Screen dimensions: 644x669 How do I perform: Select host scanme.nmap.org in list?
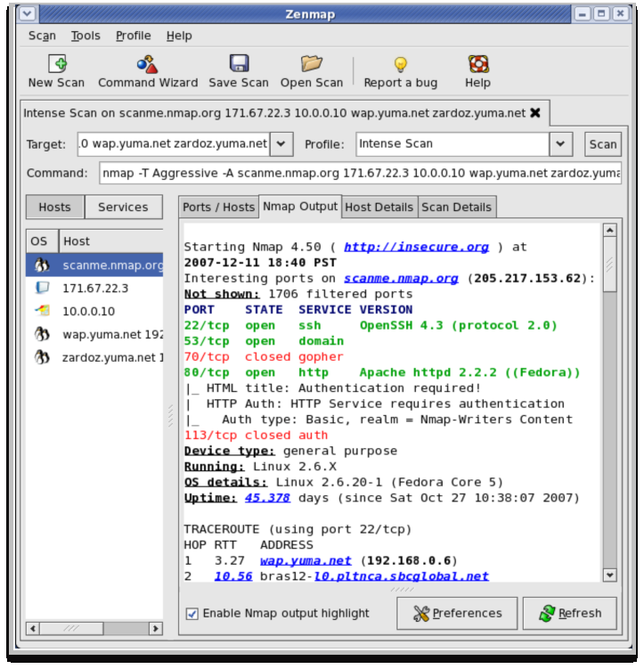[94, 265]
